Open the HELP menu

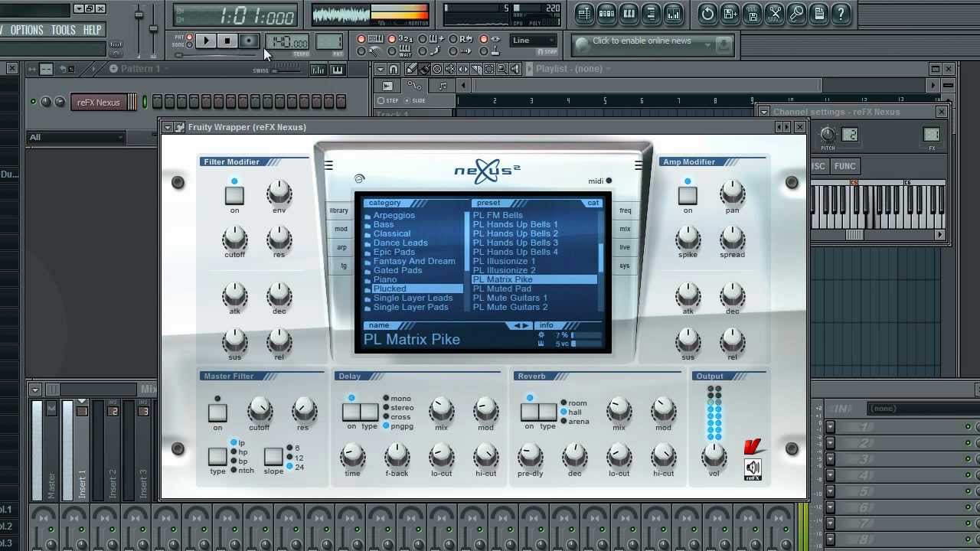pos(92,30)
